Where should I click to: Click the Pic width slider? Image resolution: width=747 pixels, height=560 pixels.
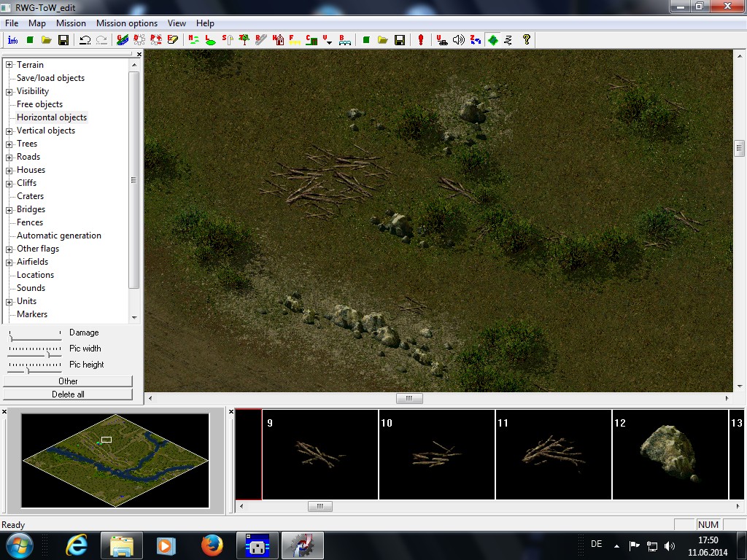[35, 351]
